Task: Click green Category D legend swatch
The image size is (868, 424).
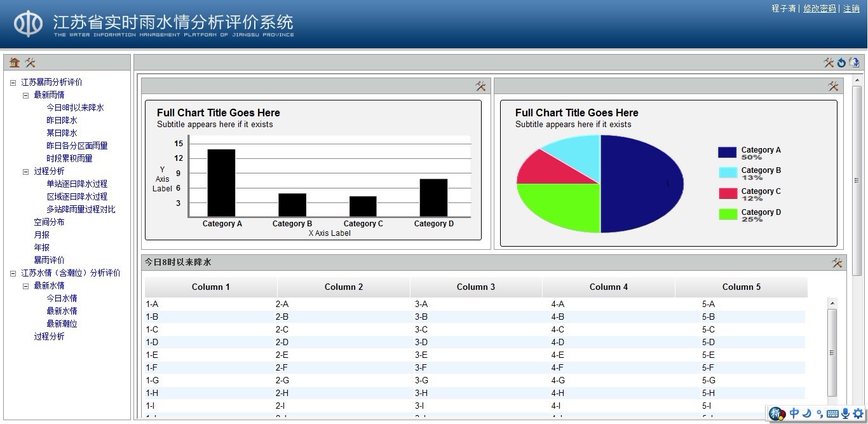Action: pyautogui.click(x=727, y=214)
